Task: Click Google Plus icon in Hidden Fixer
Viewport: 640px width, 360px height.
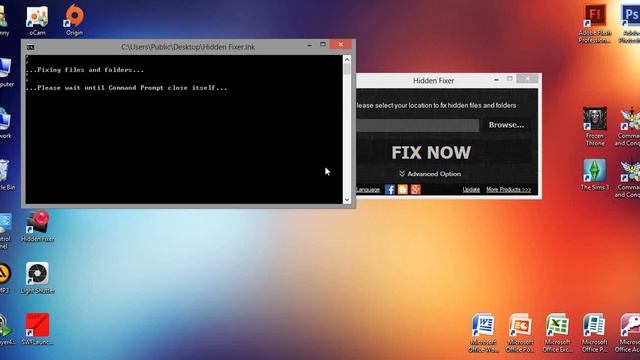Action: [x=416, y=189]
